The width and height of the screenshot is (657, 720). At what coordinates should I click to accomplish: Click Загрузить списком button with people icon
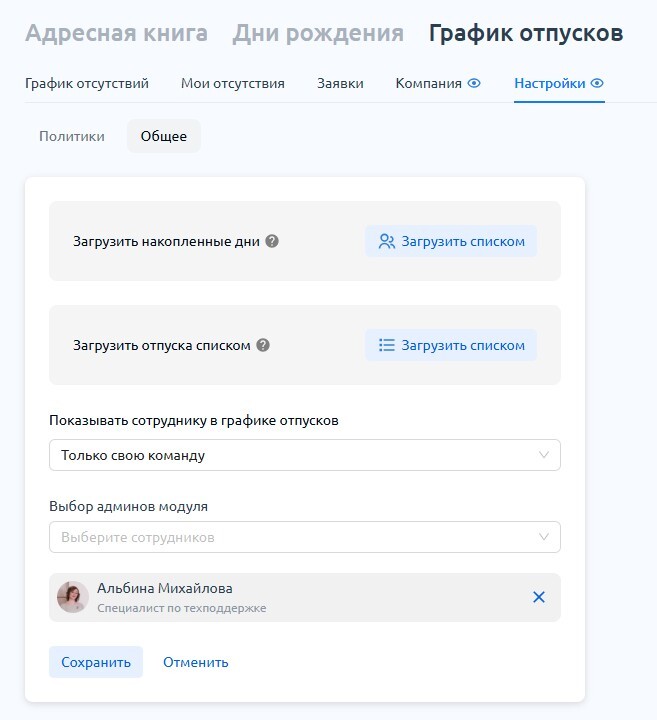(x=451, y=241)
